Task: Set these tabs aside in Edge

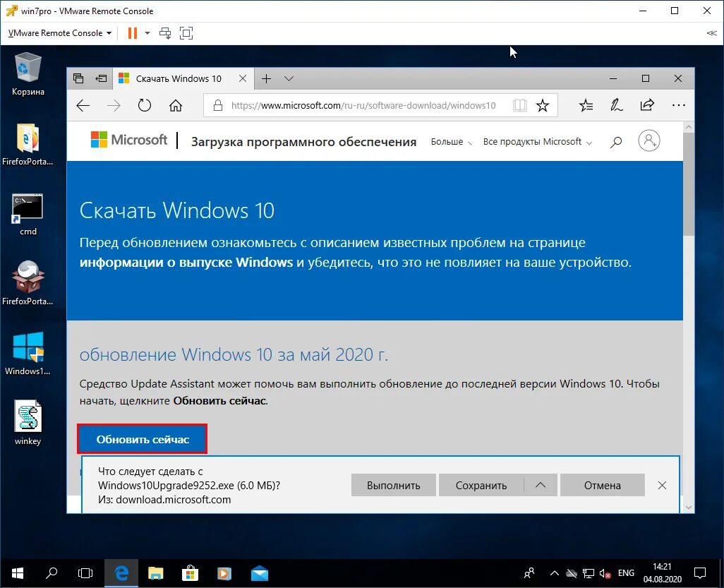Action: pyautogui.click(x=101, y=78)
